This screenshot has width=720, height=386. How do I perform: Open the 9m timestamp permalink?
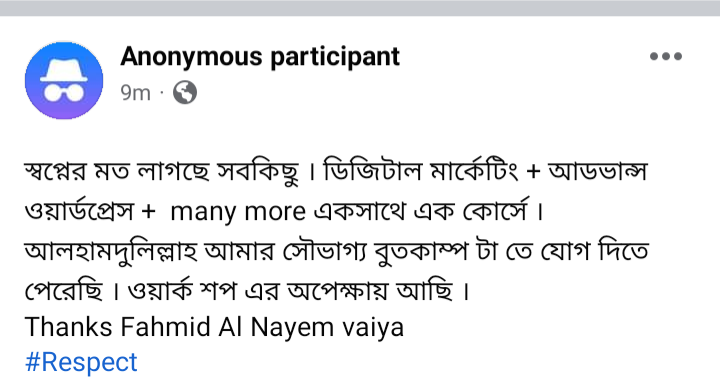tap(135, 93)
